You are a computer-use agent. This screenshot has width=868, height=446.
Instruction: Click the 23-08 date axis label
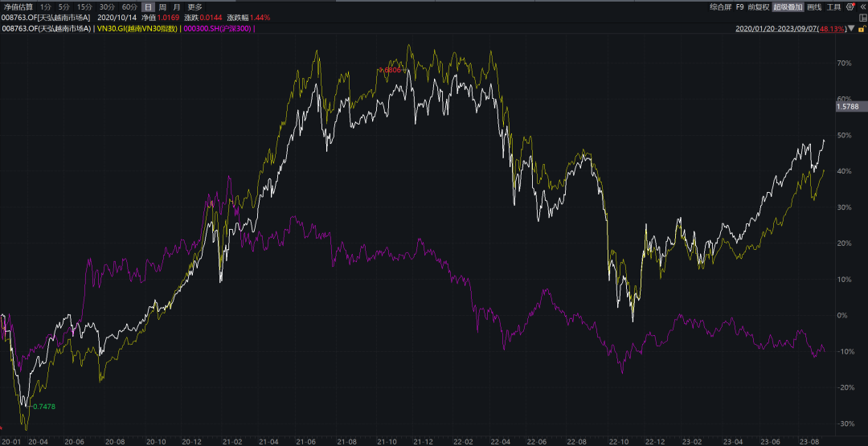click(x=810, y=441)
